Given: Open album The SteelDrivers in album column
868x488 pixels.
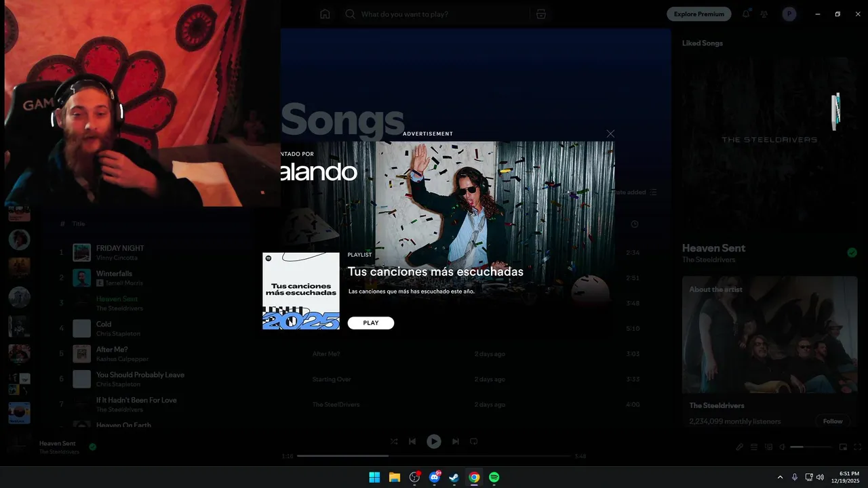Looking at the screenshot, I should pos(336,405).
